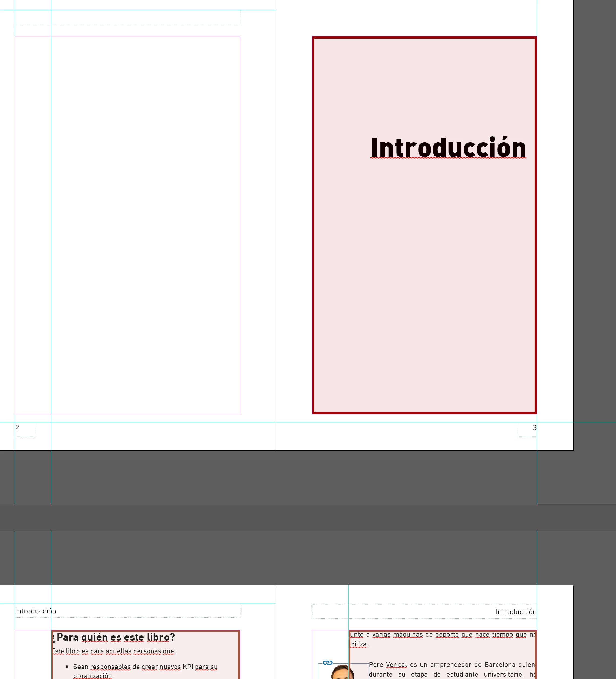Image resolution: width=616 pixels, height=679 pixels.
Task: Click the left running header Introducción
Action: (x=36, y=611)
